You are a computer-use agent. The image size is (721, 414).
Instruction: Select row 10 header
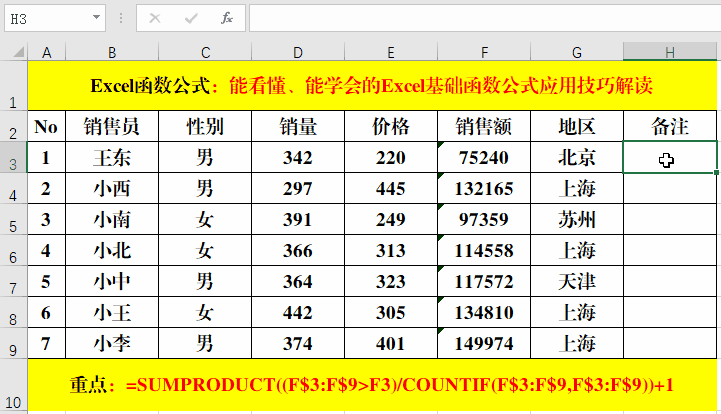(13, 385)
